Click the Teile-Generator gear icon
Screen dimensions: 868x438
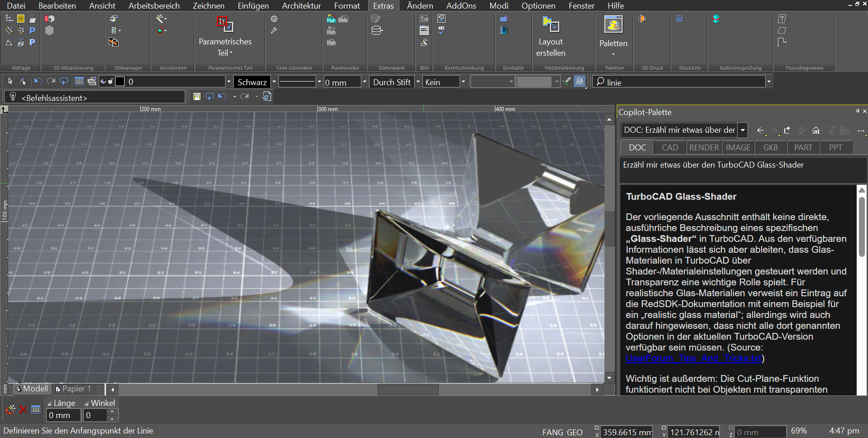(x=274, y=19)
